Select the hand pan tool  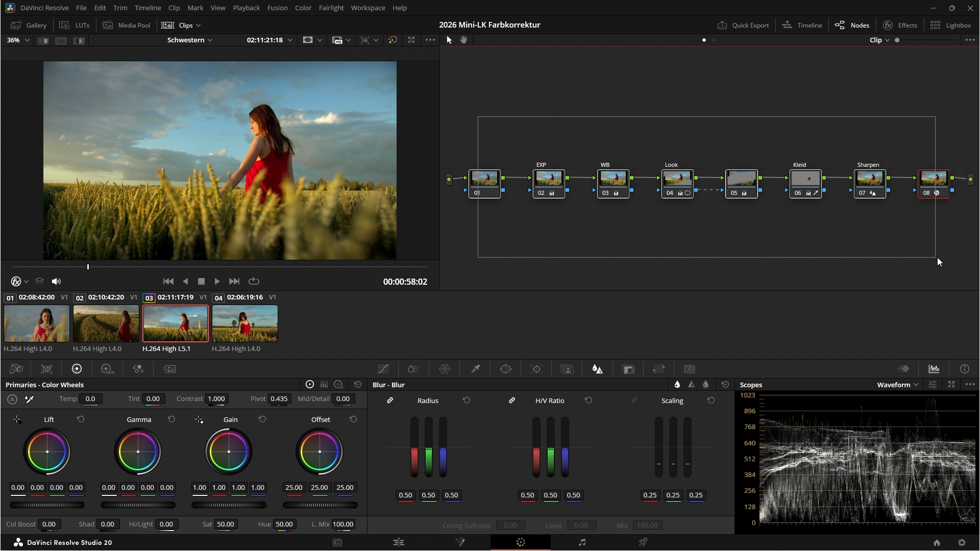pyautogui.click(x=463, y=40)
